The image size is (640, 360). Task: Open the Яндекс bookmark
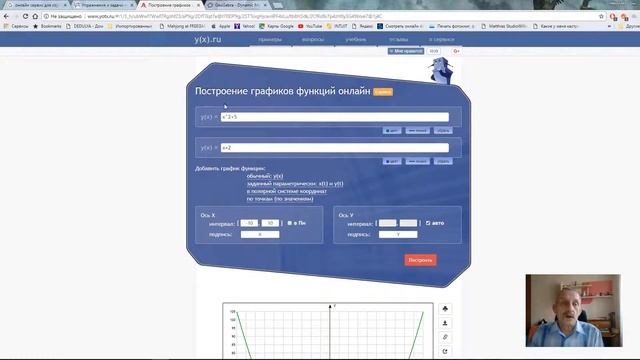coord(362,26)
